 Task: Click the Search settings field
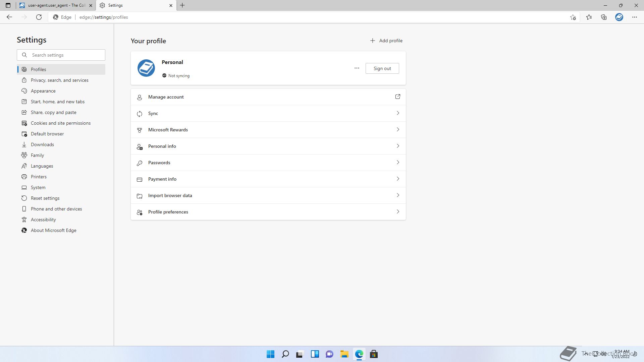pos(61,55)
